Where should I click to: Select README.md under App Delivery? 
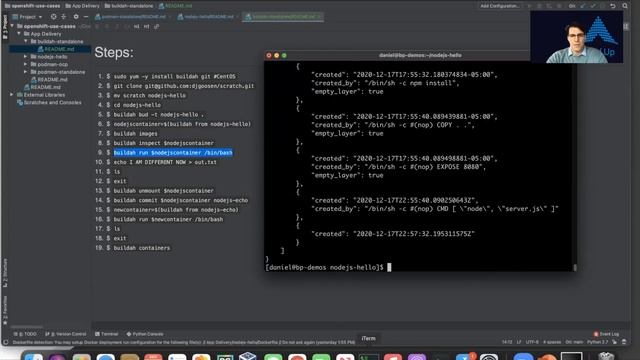49,80
